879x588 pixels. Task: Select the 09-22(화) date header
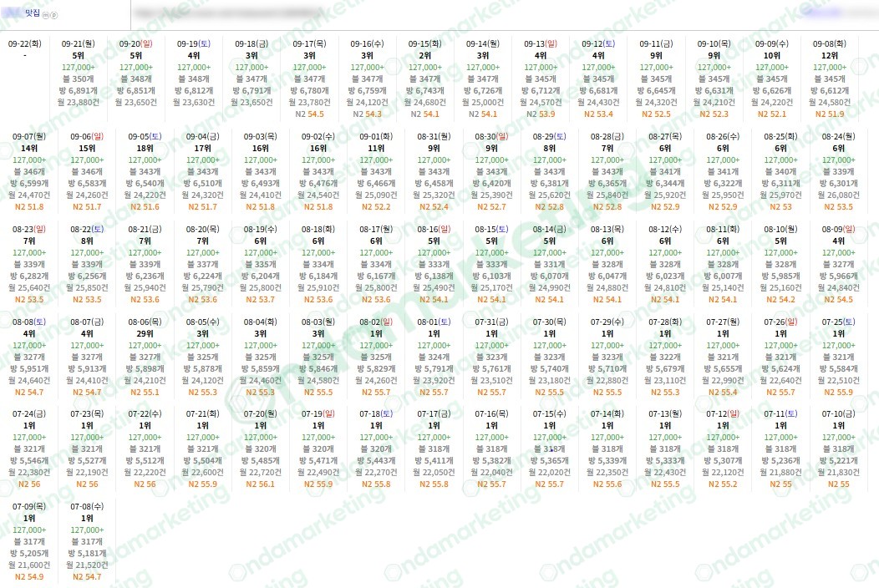pyautogui.click(x=25, y=43)
